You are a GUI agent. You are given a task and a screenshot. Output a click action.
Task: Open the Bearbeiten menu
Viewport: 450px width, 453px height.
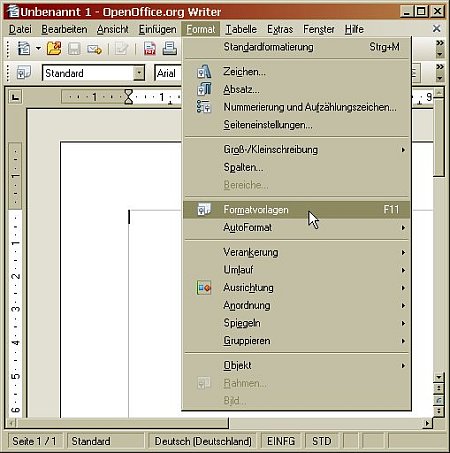(64, 29)
